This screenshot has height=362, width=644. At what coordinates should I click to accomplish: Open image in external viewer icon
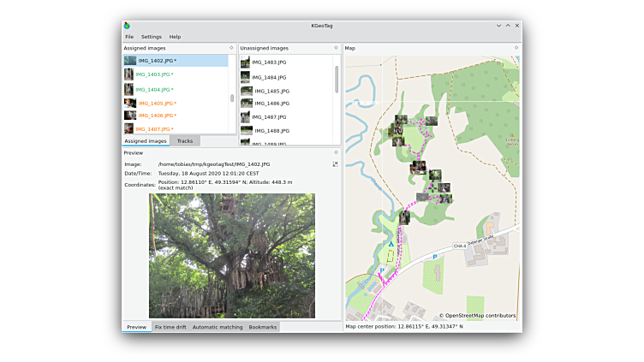(x=335, y=163)
